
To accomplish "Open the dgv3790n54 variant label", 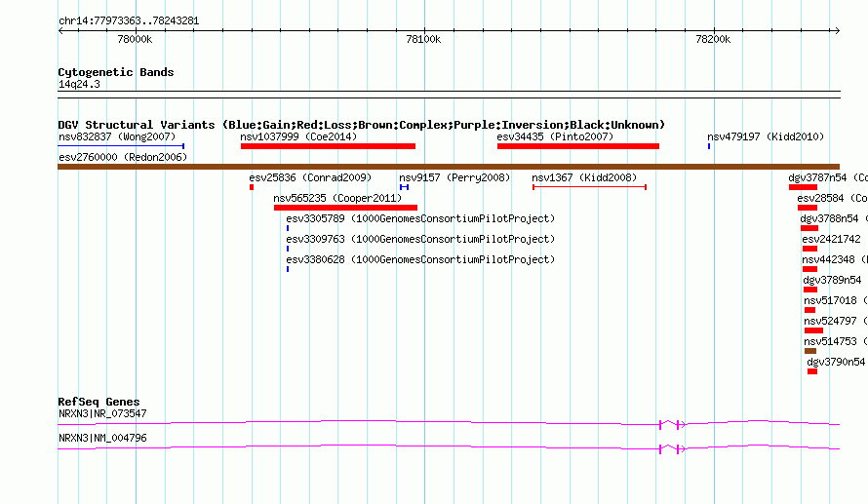I will pyautogui.click(x=836, y=362).
